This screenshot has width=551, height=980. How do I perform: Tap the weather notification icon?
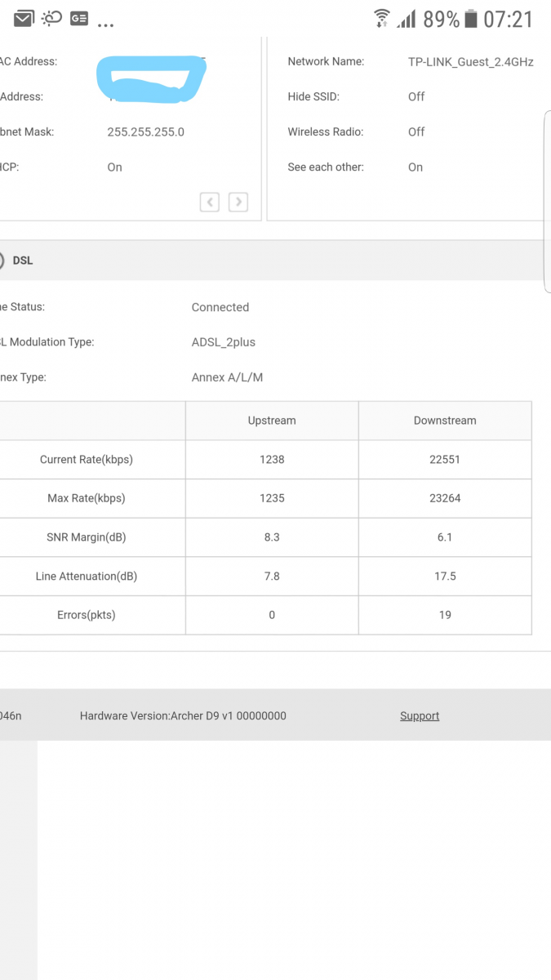(51, 18)
